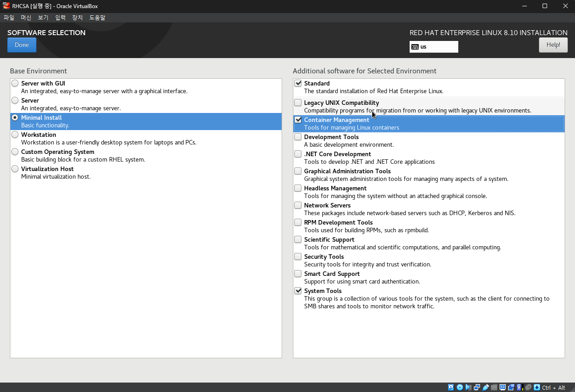Click the network adapters status icon
The height and width of the screenshot is (392, 575).
coord(477,387)
